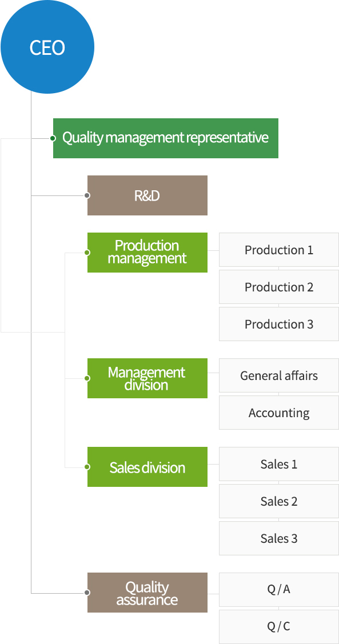Click the Quality assurance node
The image size is (339, 644).
147,593
